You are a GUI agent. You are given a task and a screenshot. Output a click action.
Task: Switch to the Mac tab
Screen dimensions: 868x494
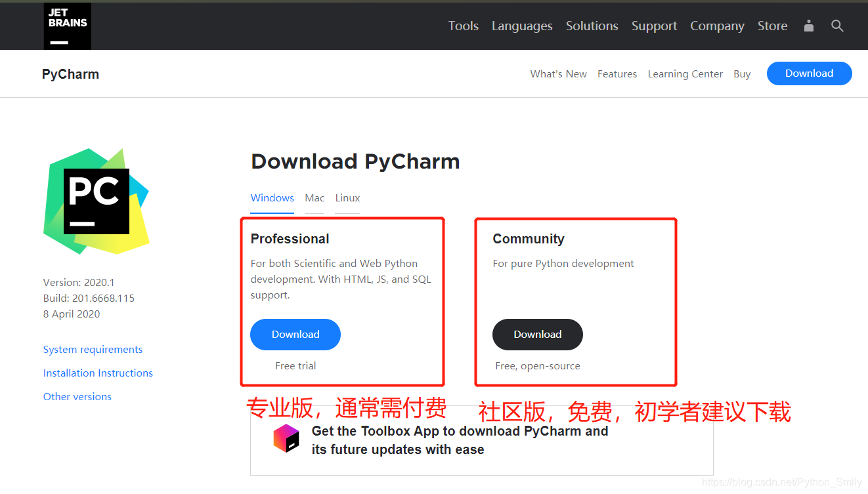[315, 198]
